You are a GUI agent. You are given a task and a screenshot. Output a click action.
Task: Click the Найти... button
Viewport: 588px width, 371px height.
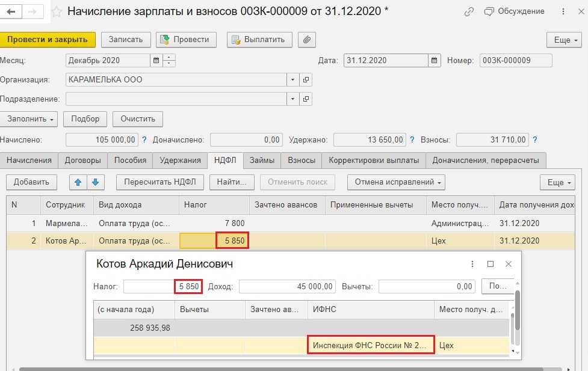pyautogui.click(x=232, y=182)
